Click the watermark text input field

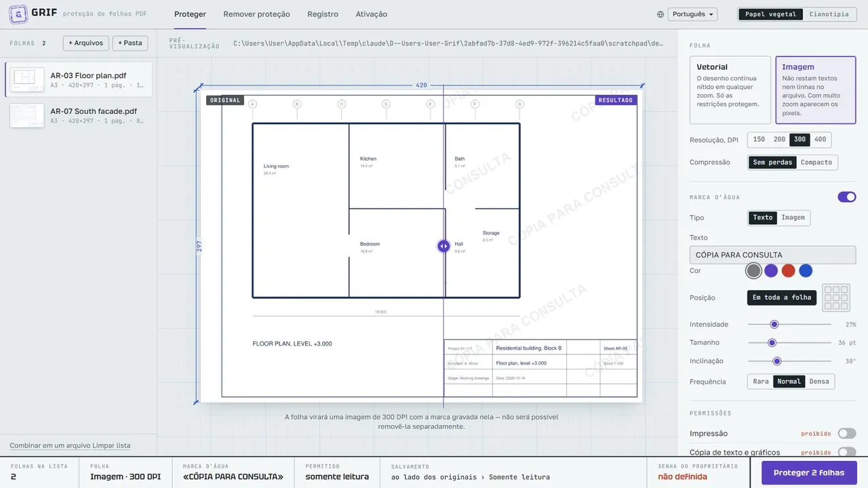(x=772, y=255)
